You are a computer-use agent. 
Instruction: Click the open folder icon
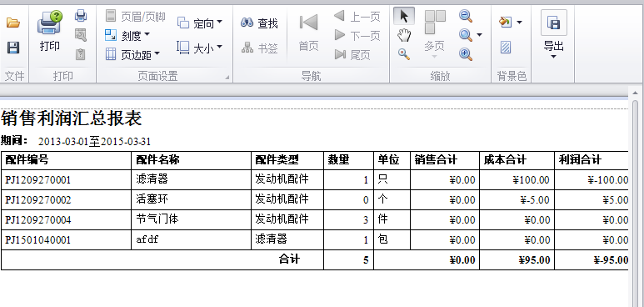pyautogui.click(x=13, y=23)
